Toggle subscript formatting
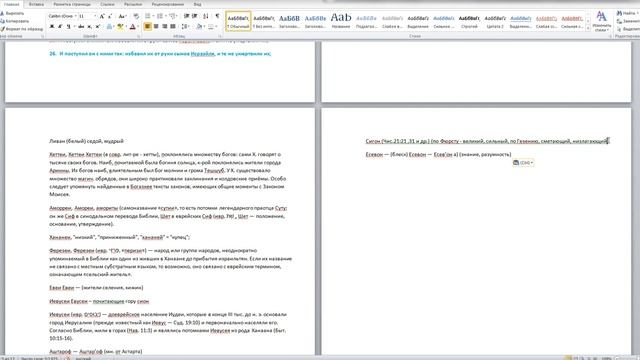This screenshot has height=360, width=640. [x=89, y=27]
